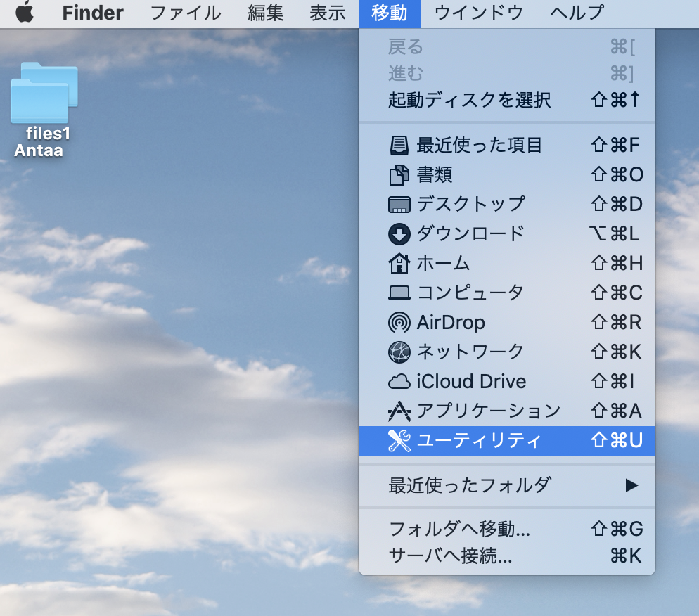This screenshot has height=616, width=699.
Task: Open the 編集 menu
Action: pyautogui.click(x=265, y=13)
